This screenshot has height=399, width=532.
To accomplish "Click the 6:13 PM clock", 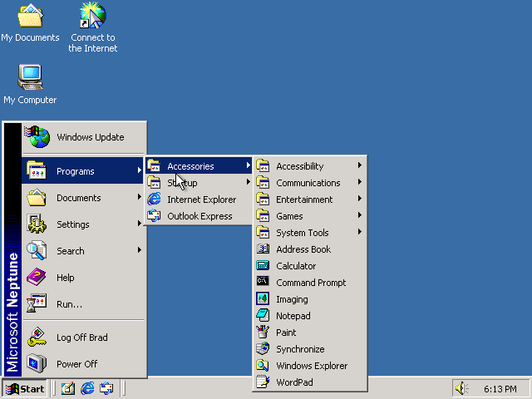I will point(500,389).
